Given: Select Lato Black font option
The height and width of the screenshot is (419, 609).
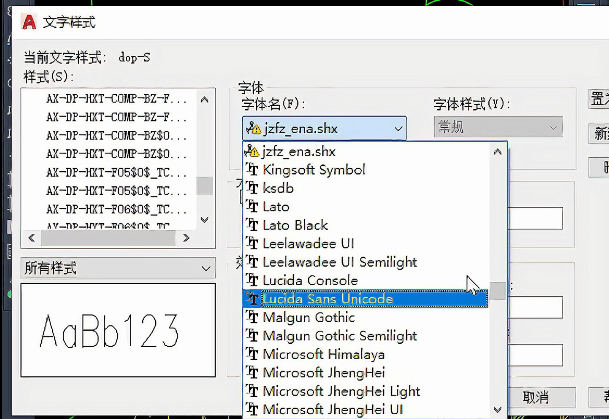Looking at the screenshot, I should tap(295, 225).
